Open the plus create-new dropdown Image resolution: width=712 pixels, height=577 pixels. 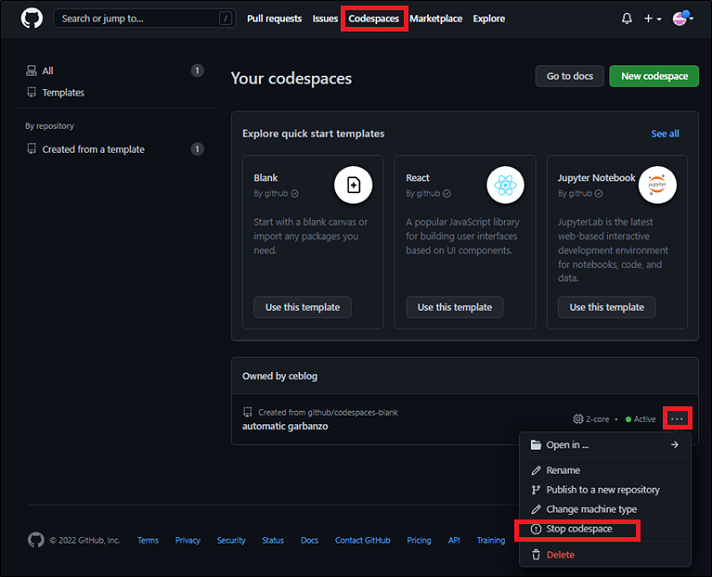pos(653,19)
